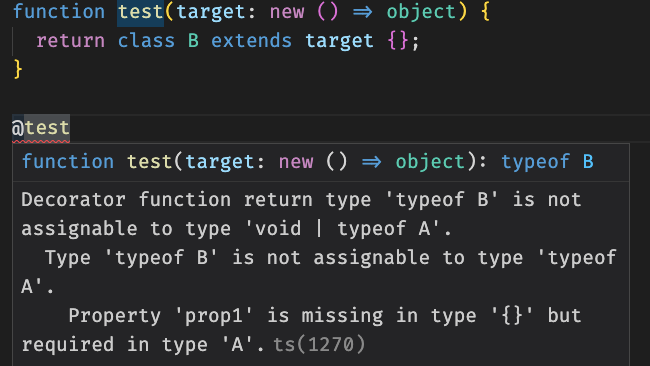Click the closing yellow brace of function
Image resolution: width=650 pixels, height=366 pixels.
pos(18,69)
